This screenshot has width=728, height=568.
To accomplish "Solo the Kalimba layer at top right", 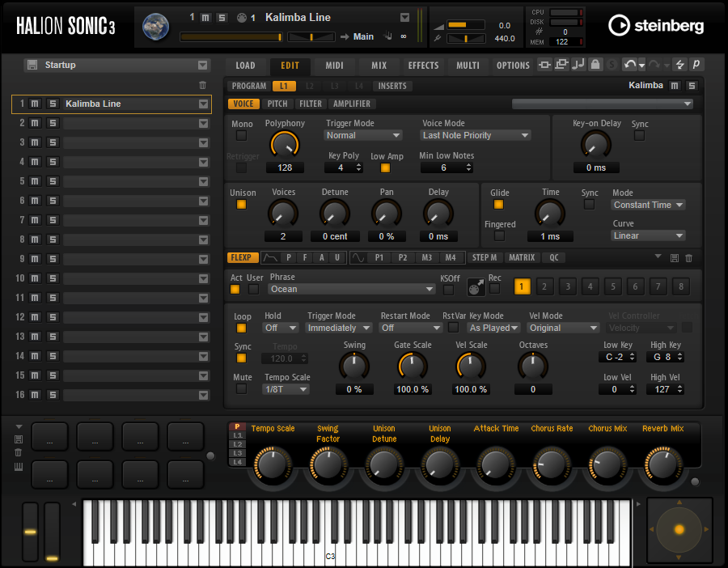I will pos(692,86).
